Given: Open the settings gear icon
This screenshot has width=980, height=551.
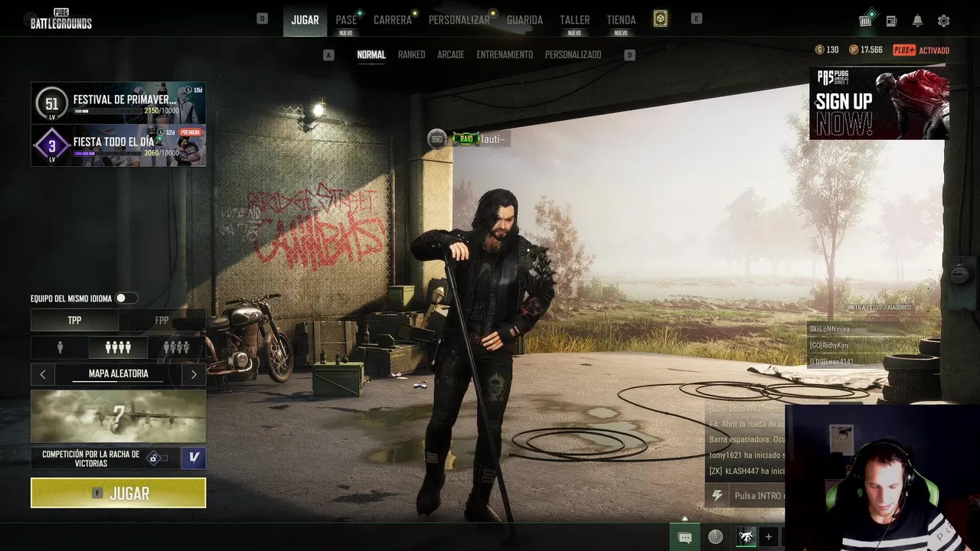Looking at the screenshot, I should pyautogui.click(x=943, y=21).
